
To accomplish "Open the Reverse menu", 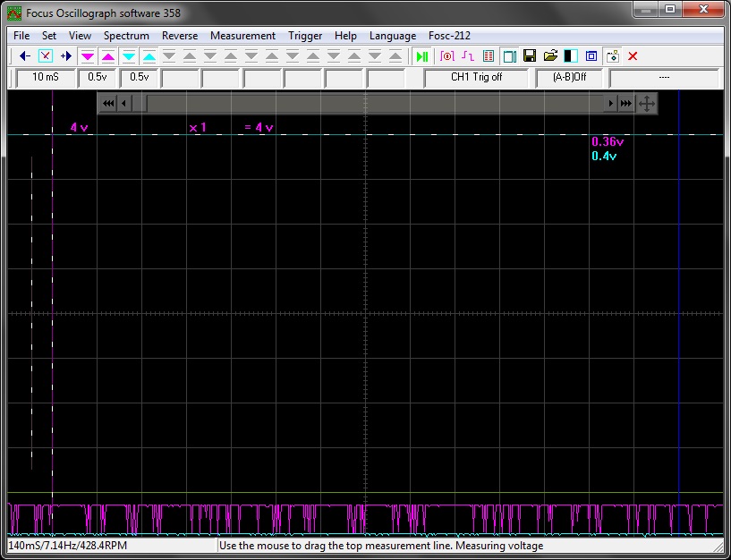I will (x=180, y=36).
